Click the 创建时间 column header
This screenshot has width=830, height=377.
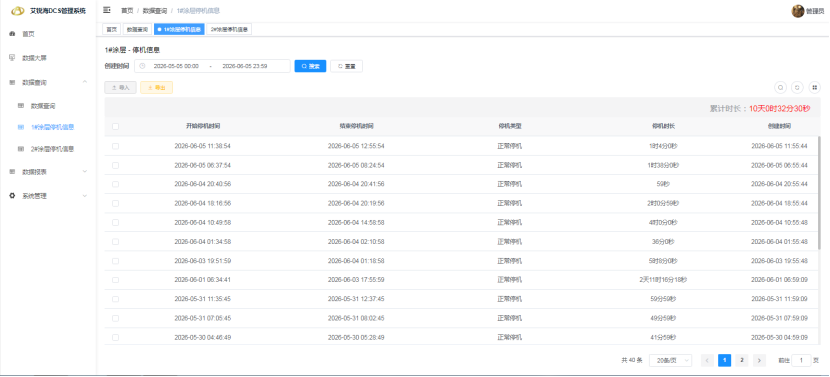point(779,127)
